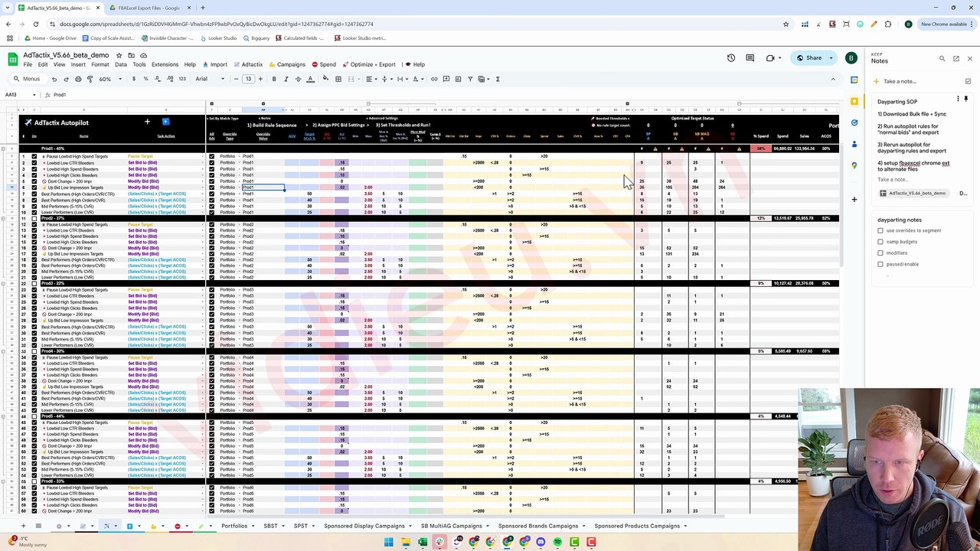Open Keep in a new tab
Image resolution: width=980 pixels, height=551 pixels.
coord(956,58)
